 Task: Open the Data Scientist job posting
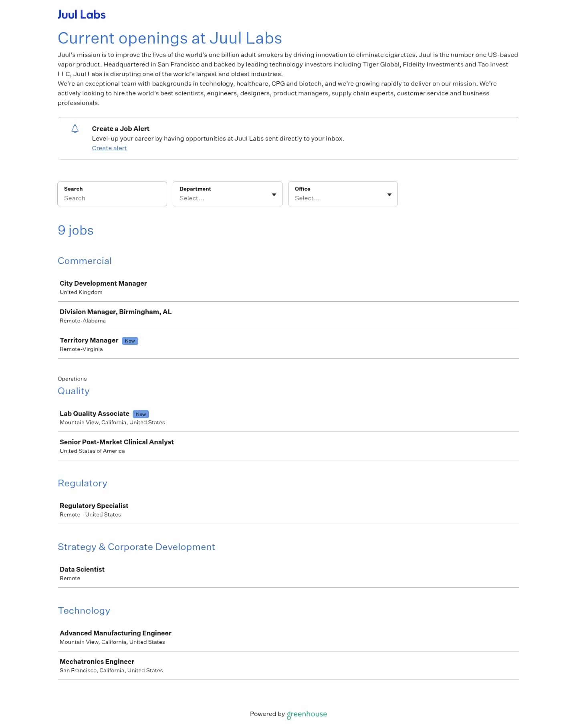(x=82, y=570)
